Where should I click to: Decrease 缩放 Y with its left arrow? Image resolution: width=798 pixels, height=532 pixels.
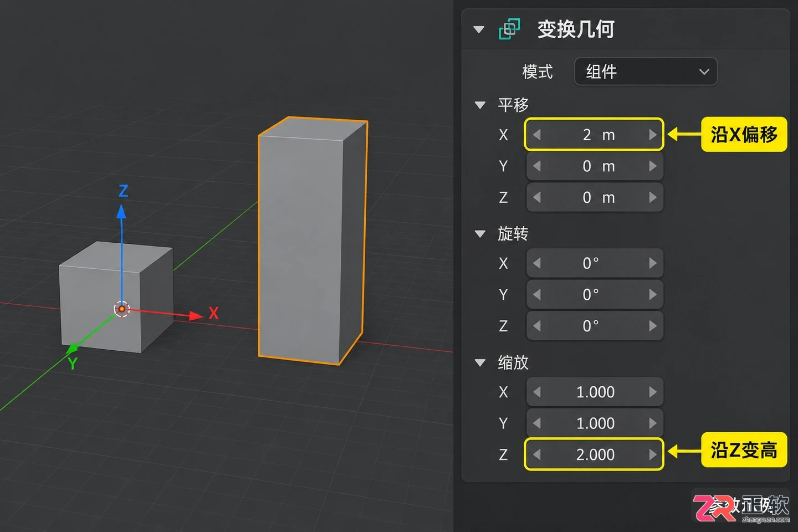click(536, 423)
